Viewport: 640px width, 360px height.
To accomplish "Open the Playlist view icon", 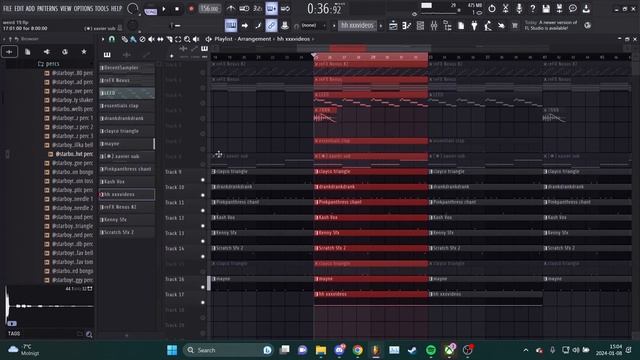I will pos(393,26).
